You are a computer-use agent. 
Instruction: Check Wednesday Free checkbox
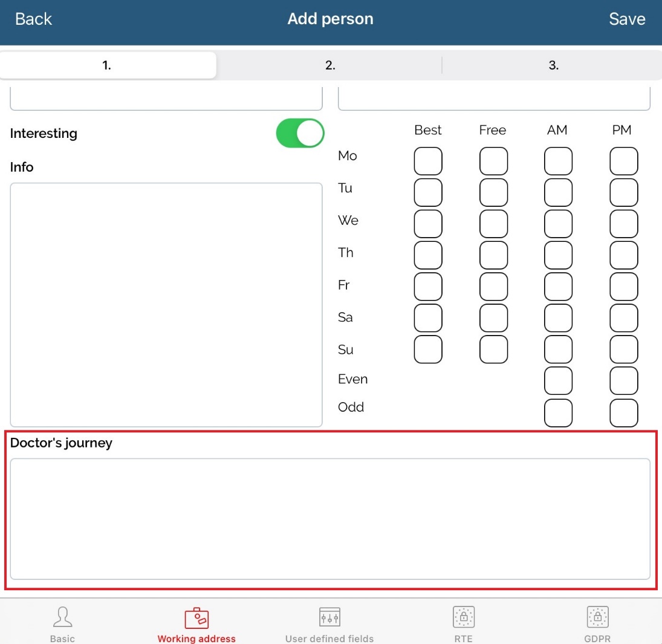[493, 224]
